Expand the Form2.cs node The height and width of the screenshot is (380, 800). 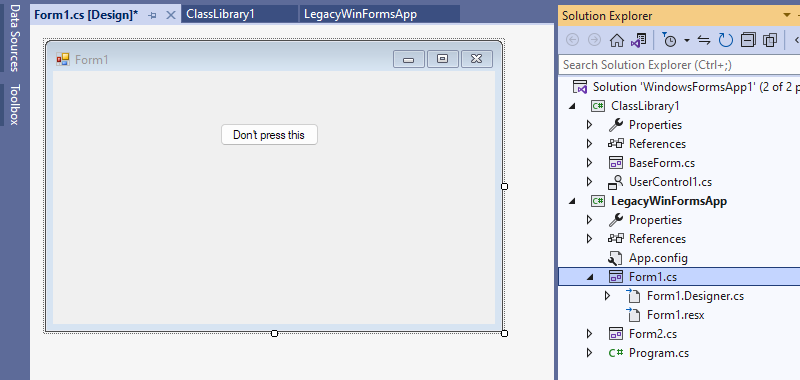pos(590,334)
